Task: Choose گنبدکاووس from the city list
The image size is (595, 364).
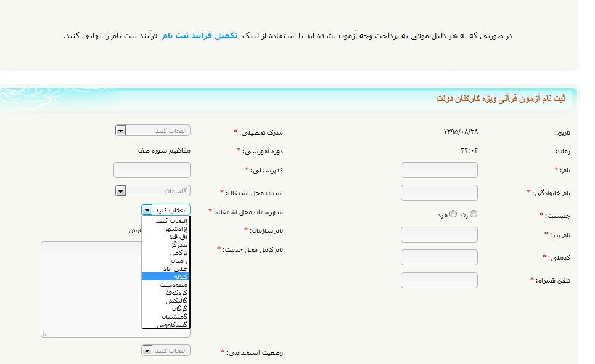Action: coord(165,324)
